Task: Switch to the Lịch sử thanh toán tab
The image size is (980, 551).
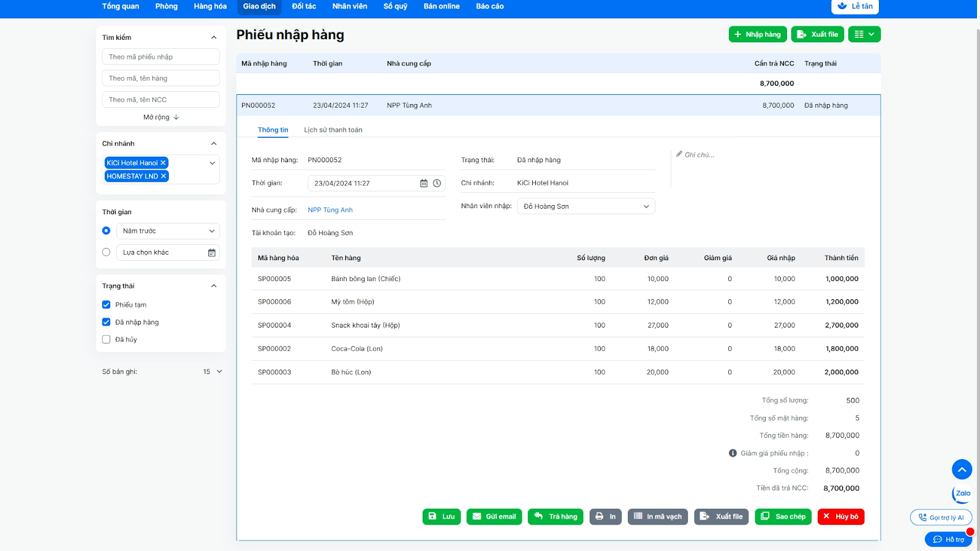Action: pyautogui.click(x=333, y=130)
